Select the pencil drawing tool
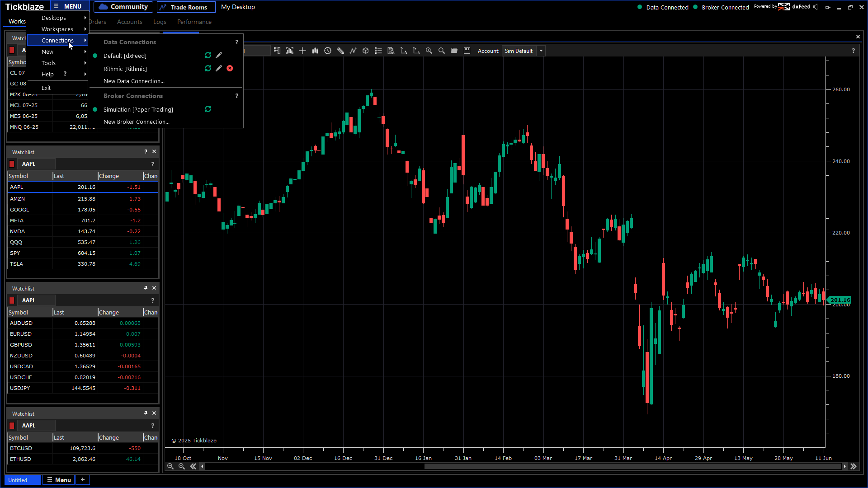This screenshot has height=488, width=868. point(340,51)
